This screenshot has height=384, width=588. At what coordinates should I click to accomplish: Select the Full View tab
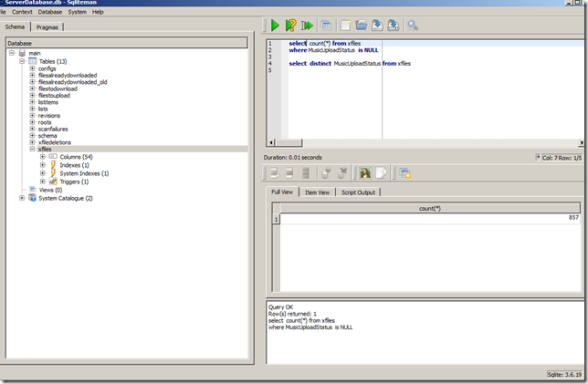click(x=282, y=192)
